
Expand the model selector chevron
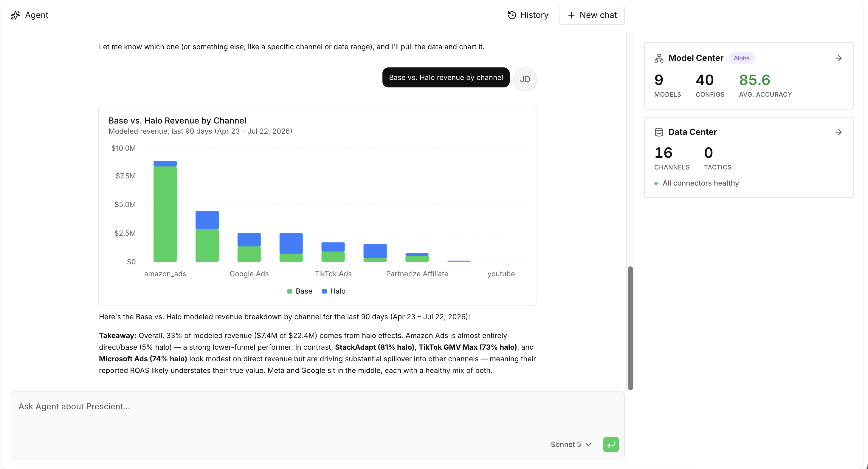coord(589,445)
